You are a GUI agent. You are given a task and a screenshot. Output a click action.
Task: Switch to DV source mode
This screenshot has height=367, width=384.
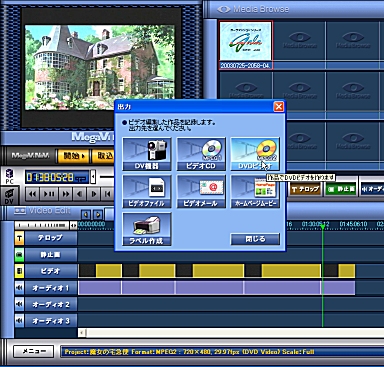coord(9,197)
